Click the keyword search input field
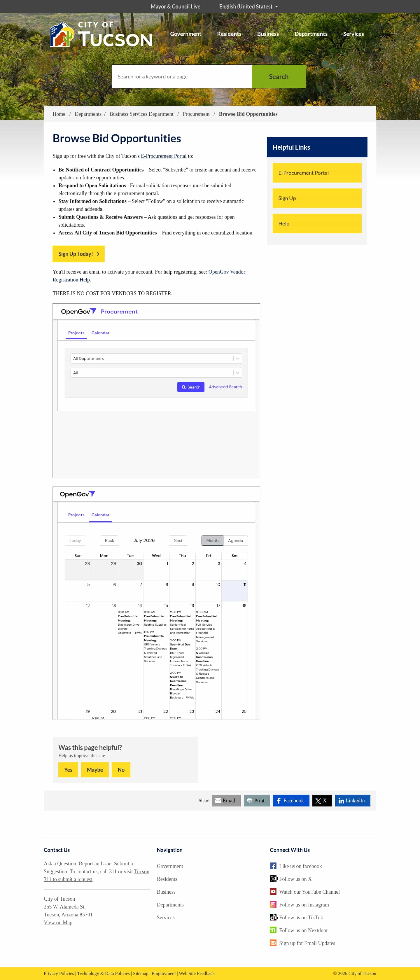This screenshot has width=420, height=980. (182, 76)
